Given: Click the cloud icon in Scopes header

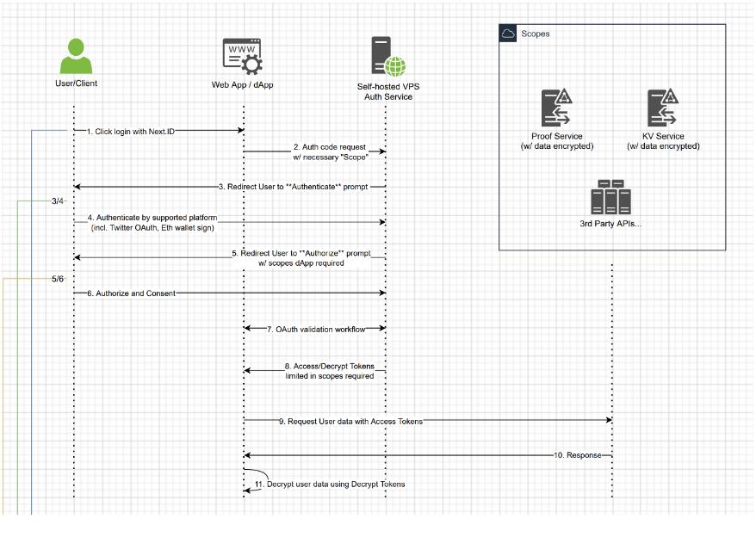Looking at the screenshot, I should (x=508, y=34).
